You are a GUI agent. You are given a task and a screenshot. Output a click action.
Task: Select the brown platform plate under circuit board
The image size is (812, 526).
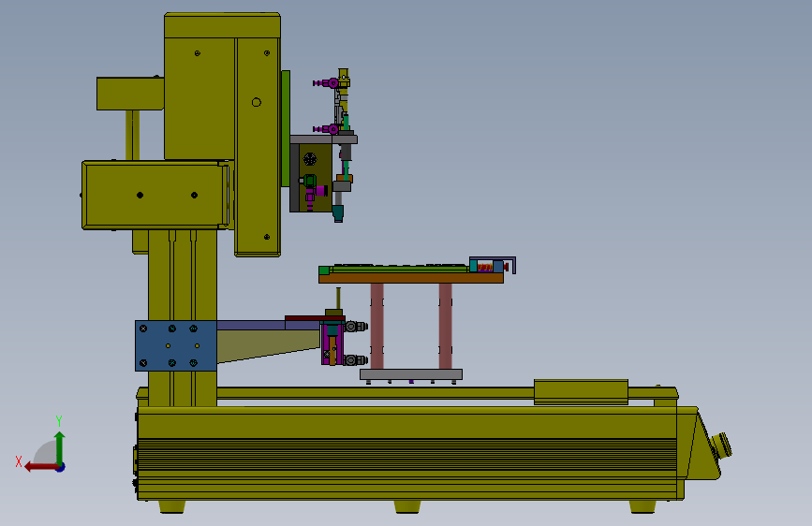[410, 278]
